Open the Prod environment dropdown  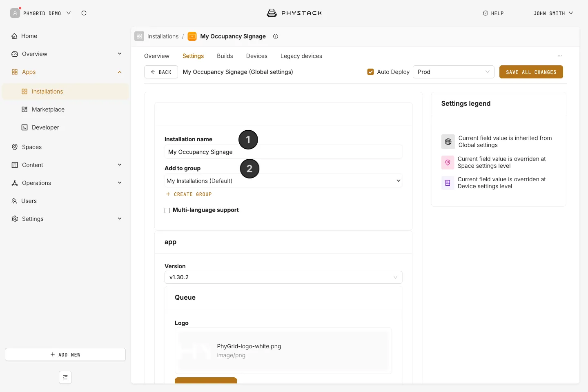pos(454,72)
